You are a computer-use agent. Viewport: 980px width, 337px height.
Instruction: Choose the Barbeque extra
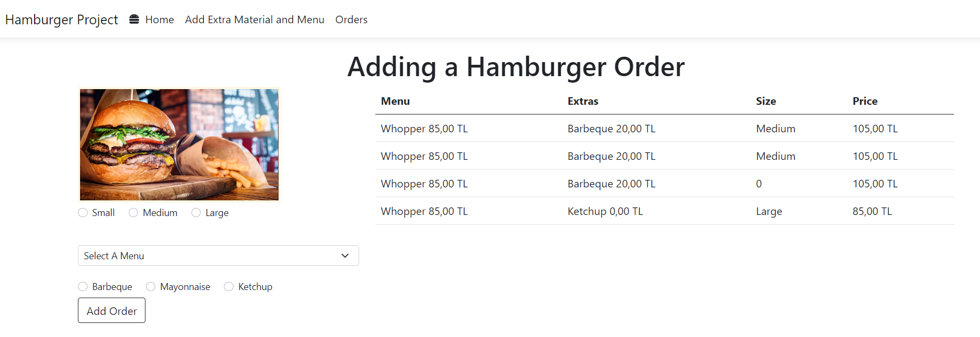(x=82, y=286)
